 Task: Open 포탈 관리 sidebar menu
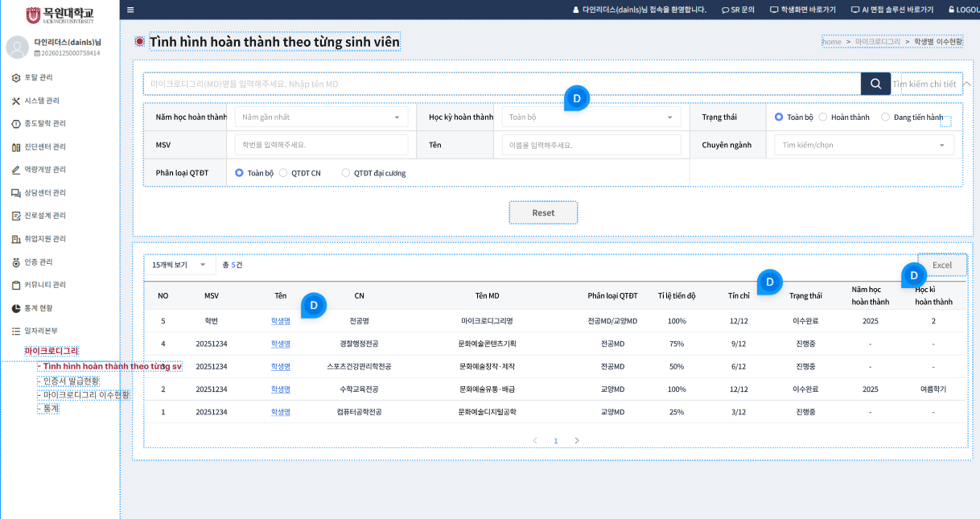coord(38,77)
